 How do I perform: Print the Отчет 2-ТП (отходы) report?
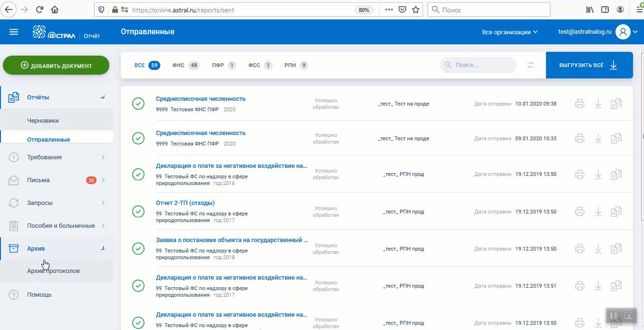click(x=579, y=211)
